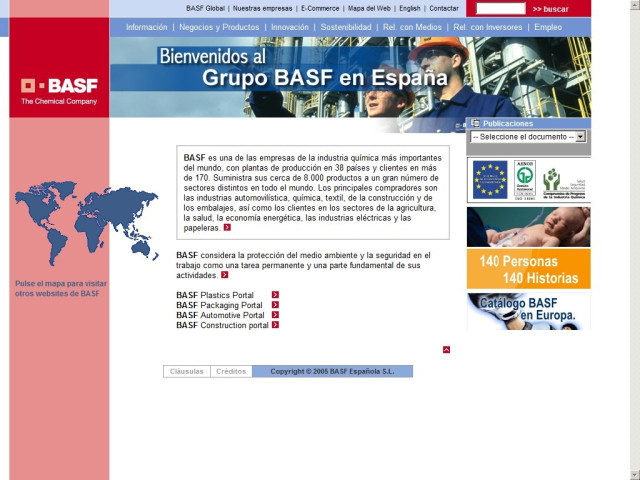Image resolution: width=640 pixels, height=480 pixels.
Task: Click 'Pulse el mapa para visitar' text
Action: pyautogui.click(x=61, y=283)
